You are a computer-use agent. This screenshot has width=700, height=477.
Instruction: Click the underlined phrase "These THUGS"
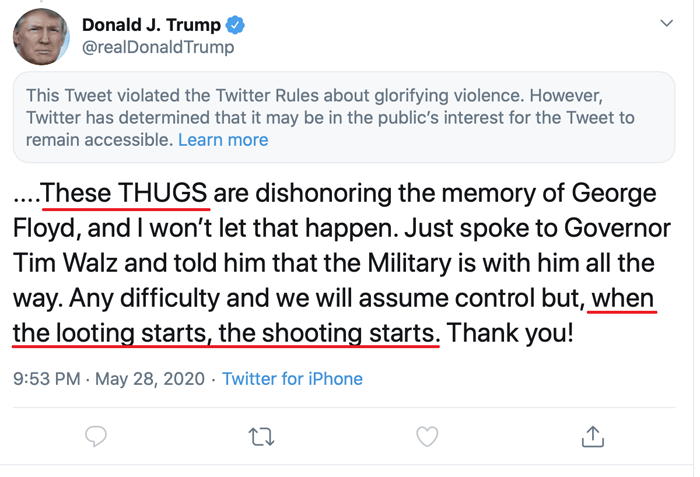point(126,192)
